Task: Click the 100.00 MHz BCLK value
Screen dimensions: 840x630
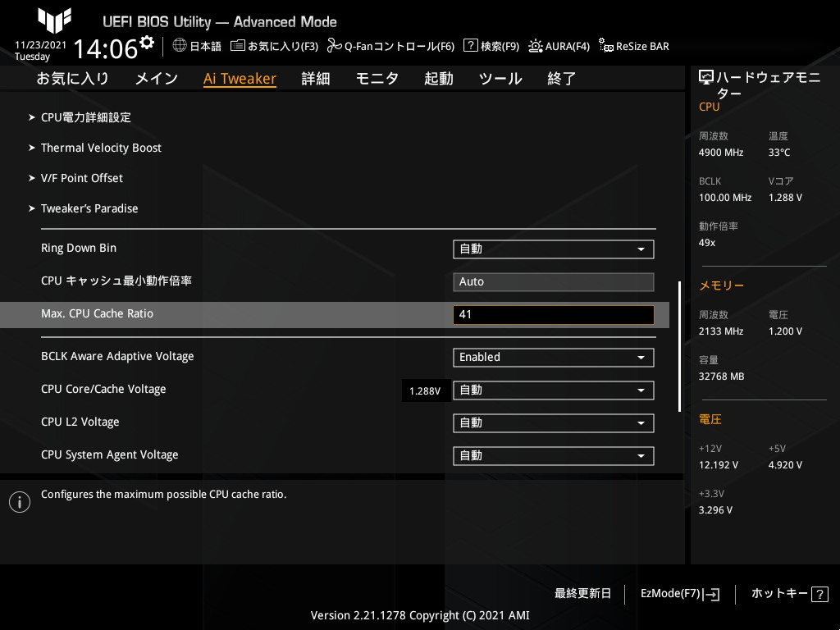Action: click(725, 198)
